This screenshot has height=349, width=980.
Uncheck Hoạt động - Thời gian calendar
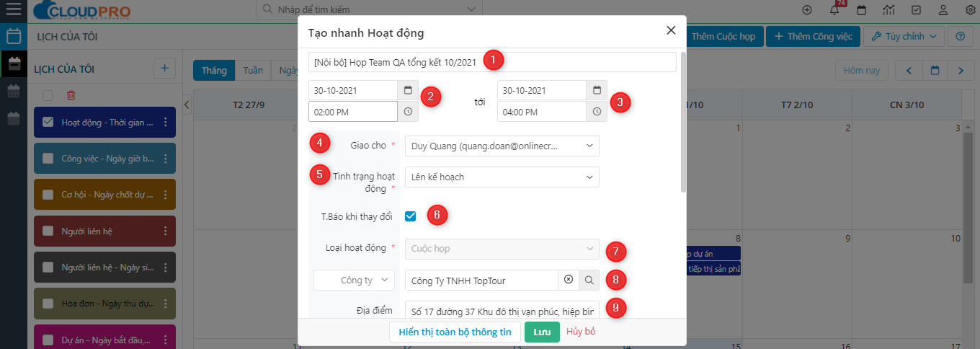pyautogui.click(x=48, y=123)
